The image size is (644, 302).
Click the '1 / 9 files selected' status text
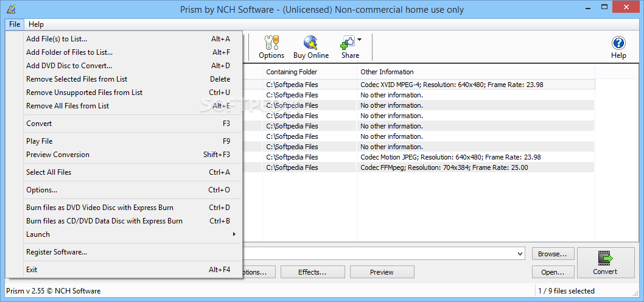click(566, 291)
